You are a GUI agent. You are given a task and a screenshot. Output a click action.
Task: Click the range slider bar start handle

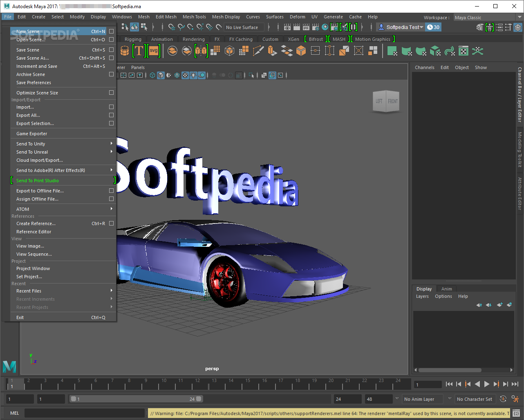[x=73, y=399]
